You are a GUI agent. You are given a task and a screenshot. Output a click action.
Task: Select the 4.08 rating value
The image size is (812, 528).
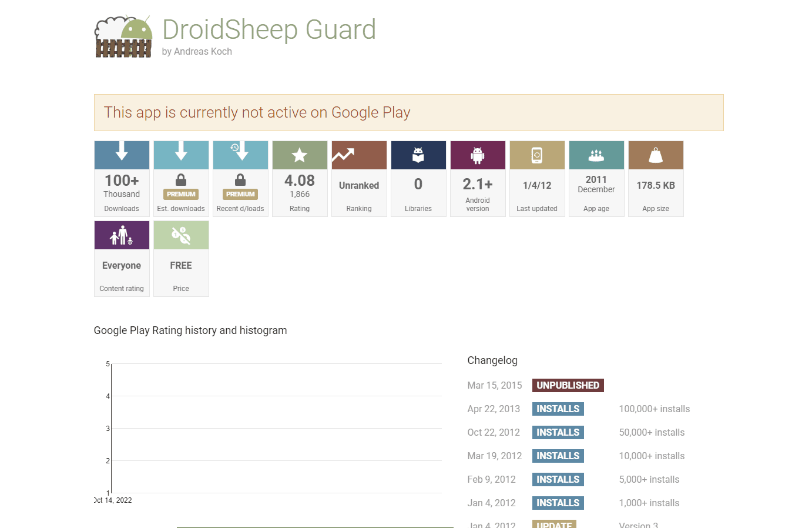pos(300,181)
